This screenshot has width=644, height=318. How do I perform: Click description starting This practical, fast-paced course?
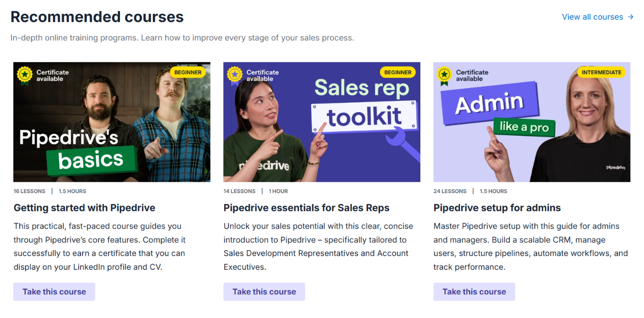click(x=99, y=247)
